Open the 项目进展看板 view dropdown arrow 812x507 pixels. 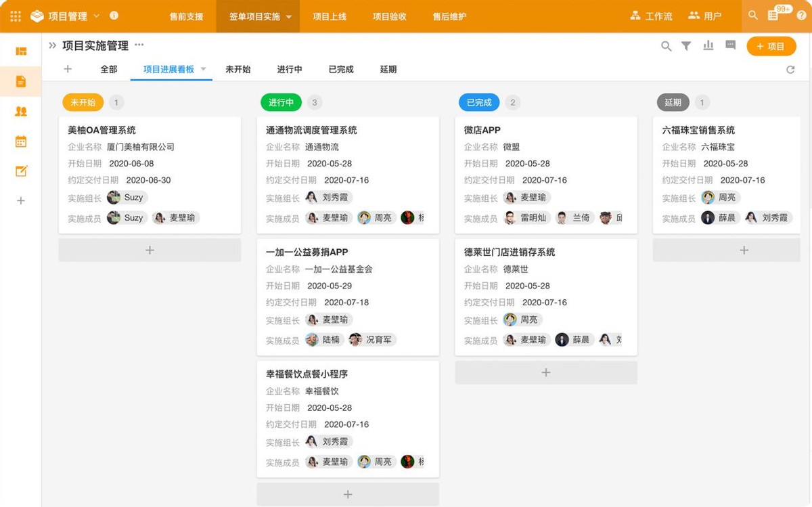pyautogui.click(x=204, y=69)
